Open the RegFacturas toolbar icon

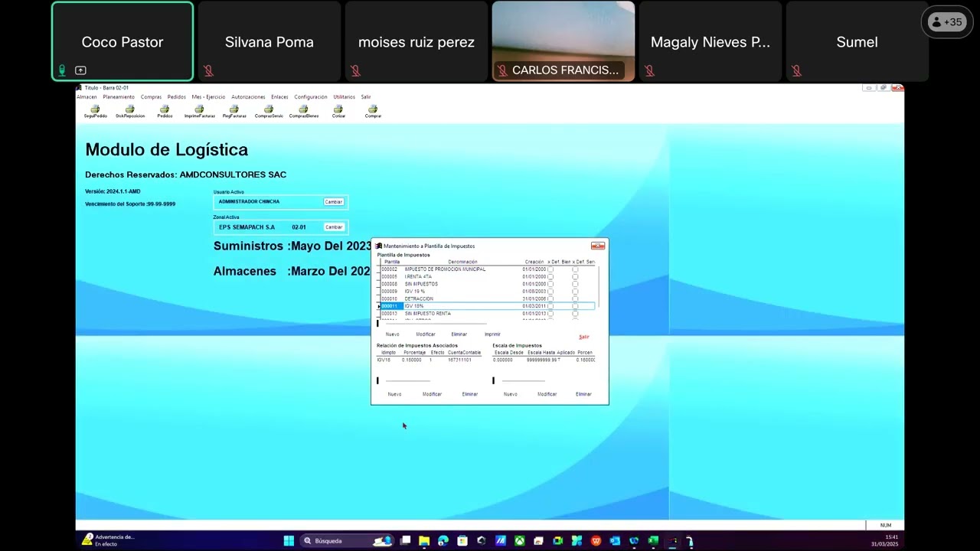[234, 111]
